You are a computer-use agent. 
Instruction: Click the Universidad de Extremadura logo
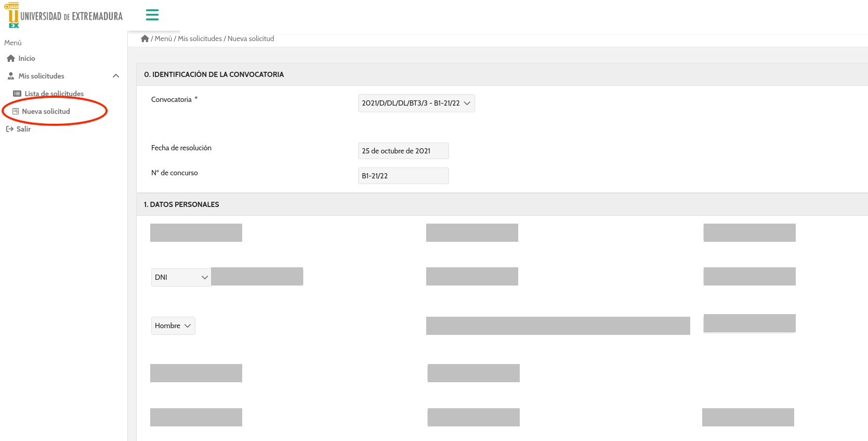(63, 16)
